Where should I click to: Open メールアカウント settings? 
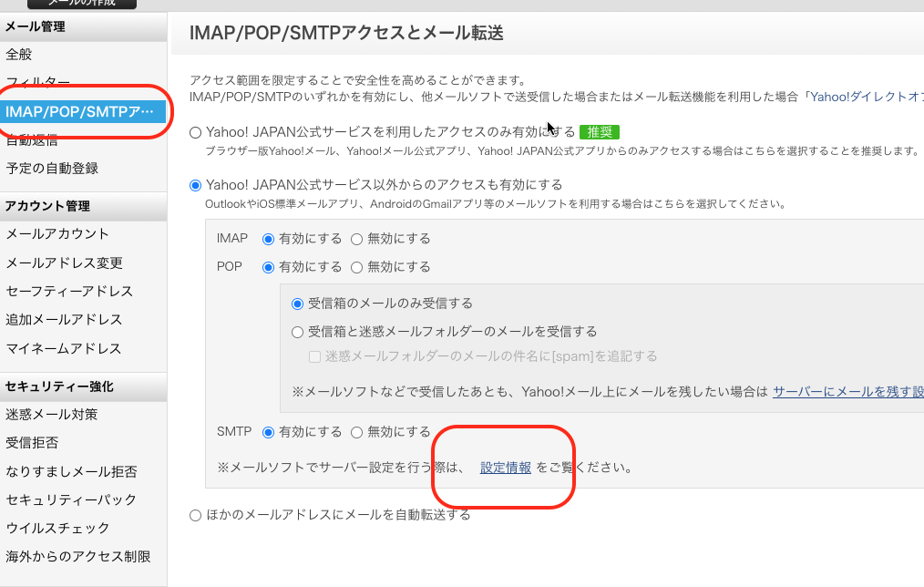tap(57, 234)
